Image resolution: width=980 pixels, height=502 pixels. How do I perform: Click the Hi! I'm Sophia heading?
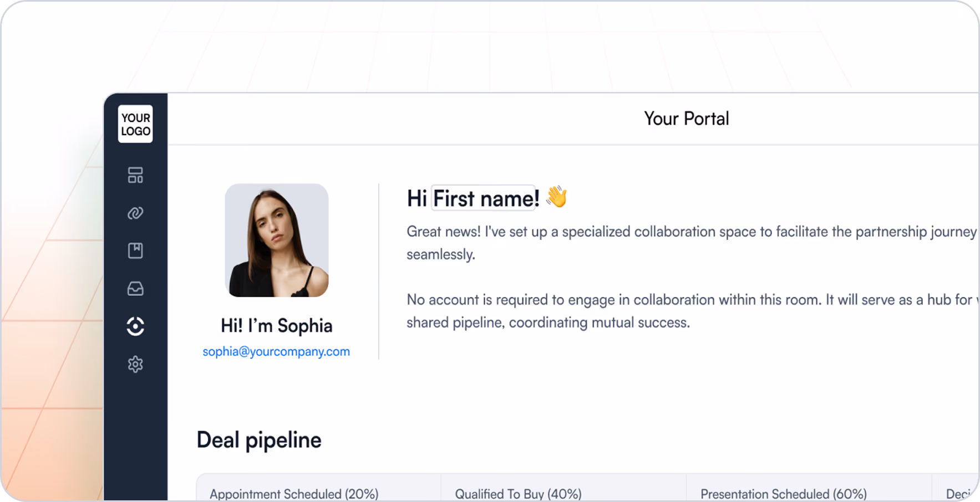[x=277, y=326]
